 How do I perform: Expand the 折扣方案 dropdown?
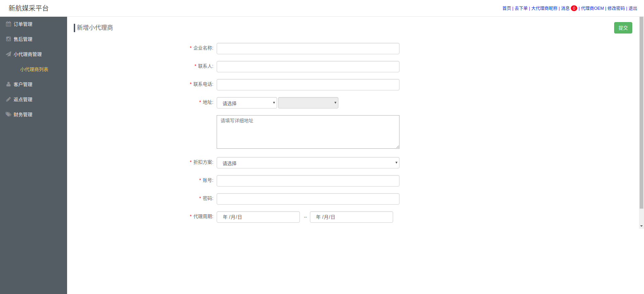[x=308, y=163]
